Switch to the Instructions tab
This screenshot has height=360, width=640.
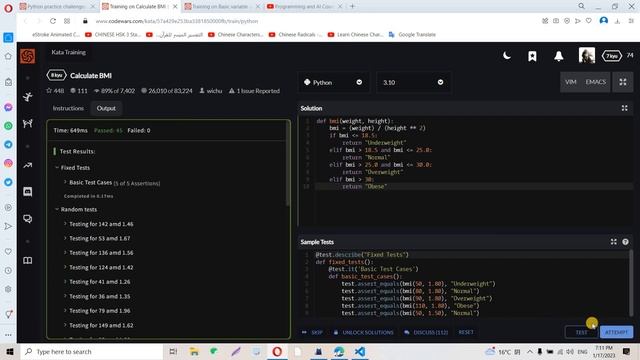68,108
